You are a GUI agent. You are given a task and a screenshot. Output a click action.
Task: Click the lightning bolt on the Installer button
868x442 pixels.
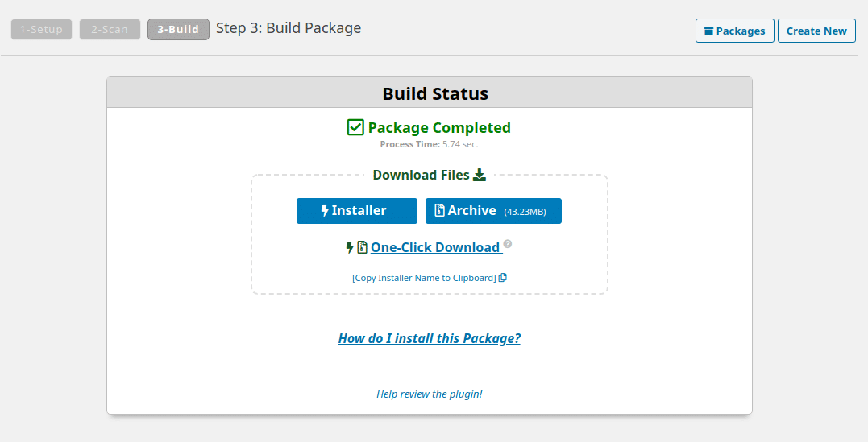325,211
